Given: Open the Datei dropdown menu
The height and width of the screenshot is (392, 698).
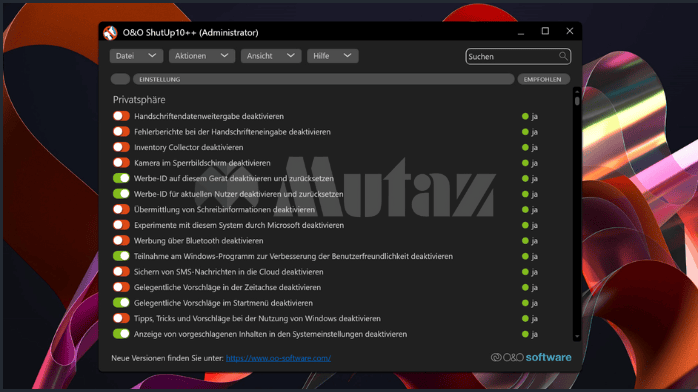Looking at the screenshot, I should (136, 56).
